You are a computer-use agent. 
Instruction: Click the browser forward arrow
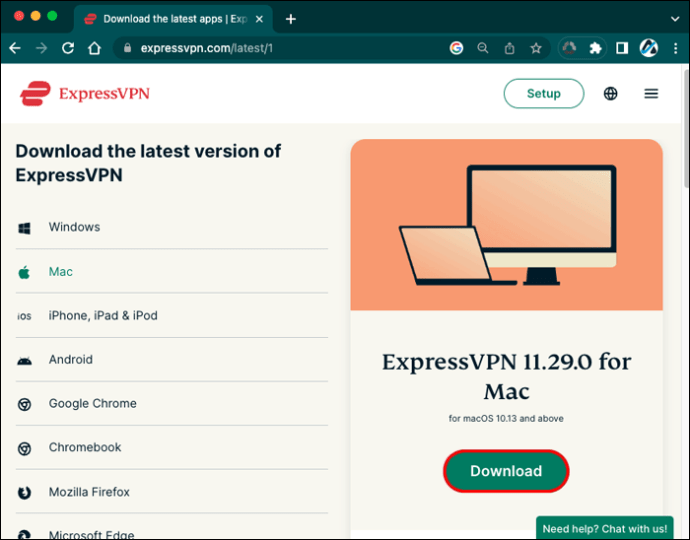(41, 48)
